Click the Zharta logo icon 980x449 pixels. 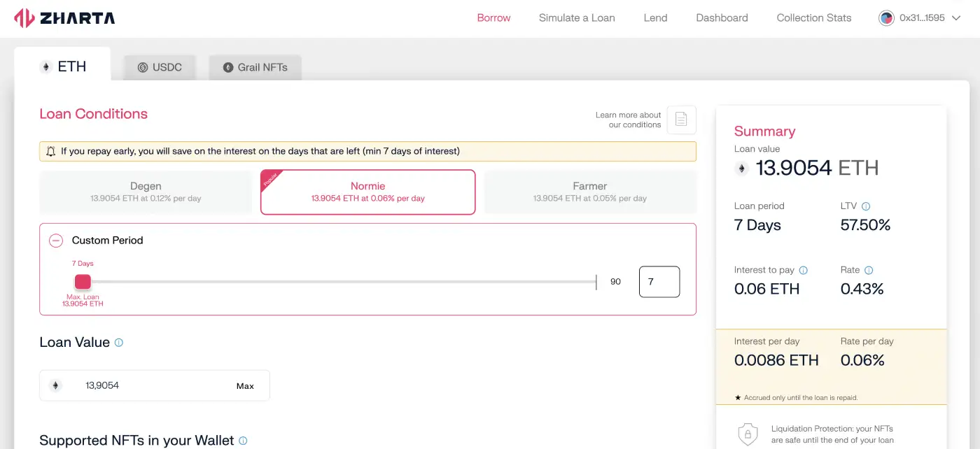(x=24, y=18)
